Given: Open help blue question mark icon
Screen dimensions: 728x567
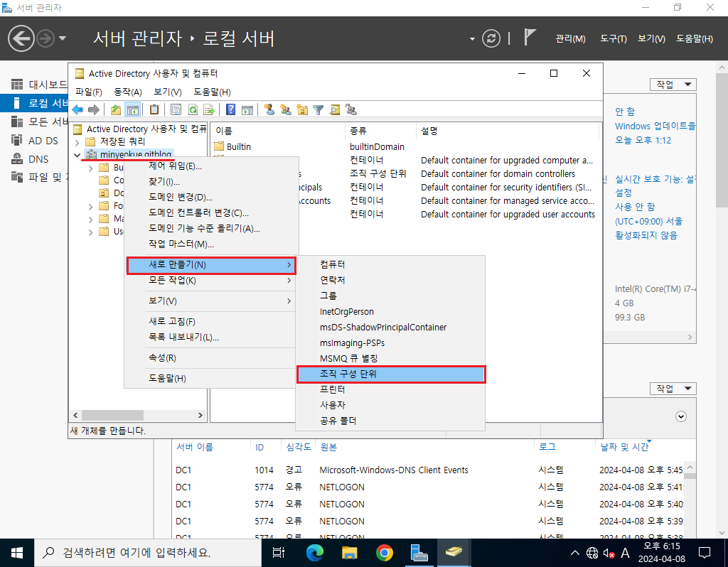Looking at the screenshot, I should coord(230,110).
